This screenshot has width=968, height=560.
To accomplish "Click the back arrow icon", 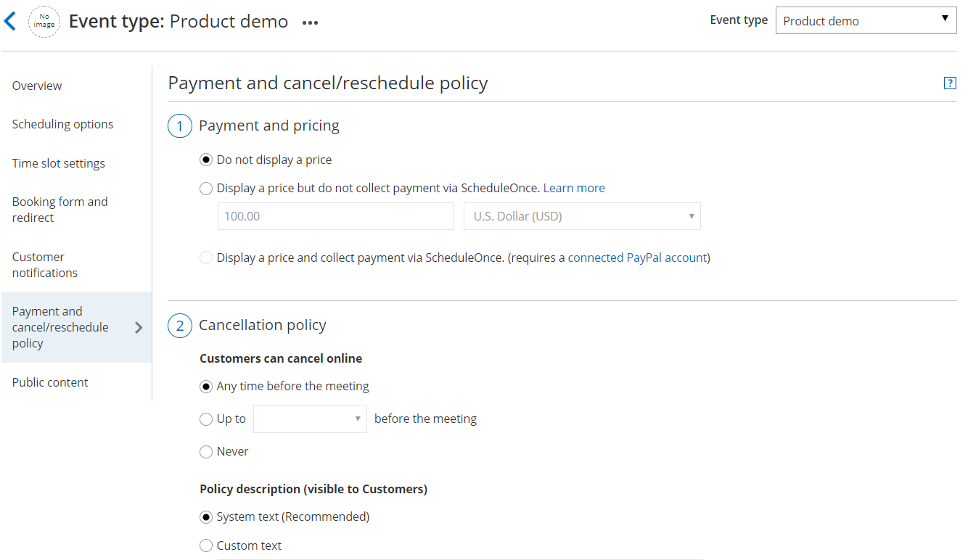I will point(10,21).
